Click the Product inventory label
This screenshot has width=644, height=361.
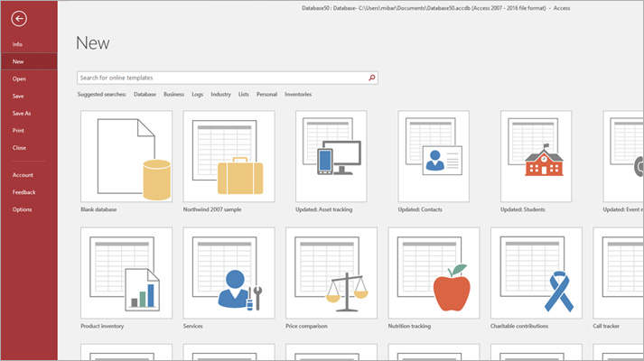click(102, 326)
